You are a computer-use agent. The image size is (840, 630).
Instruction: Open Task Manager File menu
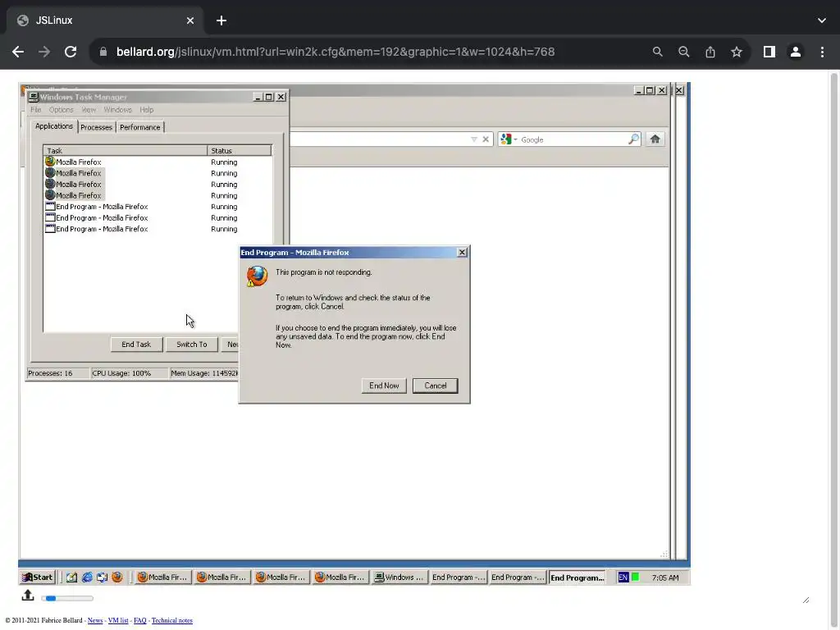click(36, 110)
